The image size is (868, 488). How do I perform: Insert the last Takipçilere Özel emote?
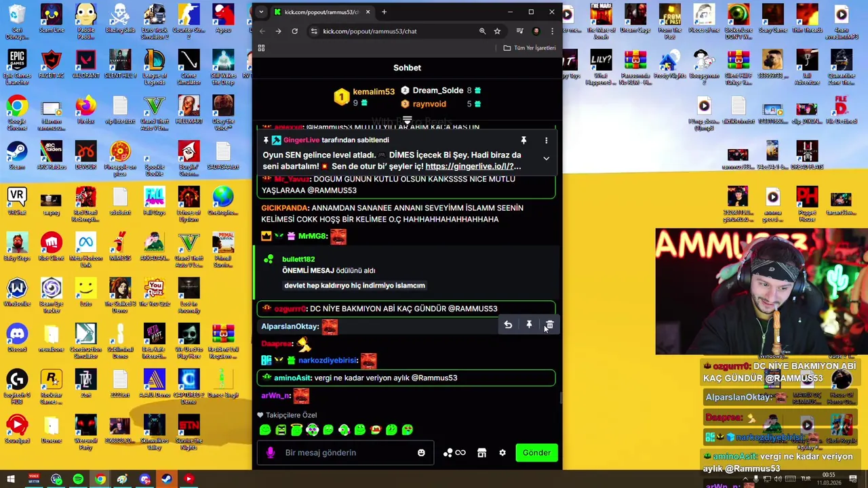[x=408, y=430]
